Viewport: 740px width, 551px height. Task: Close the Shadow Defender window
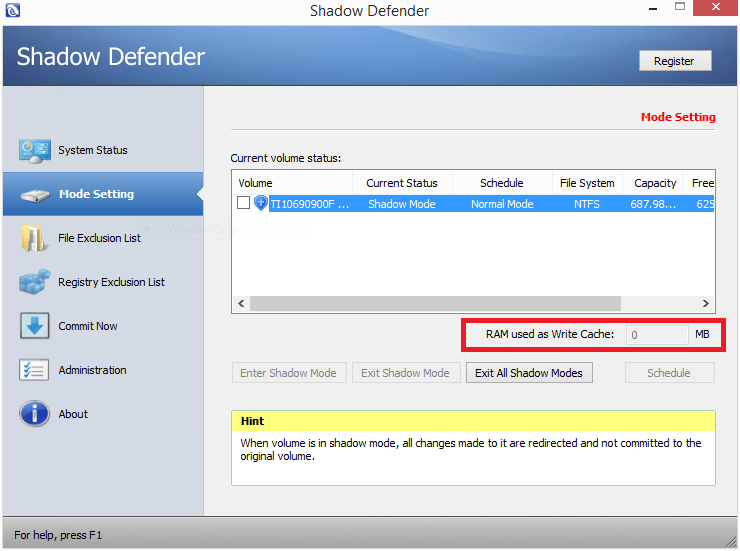pos(715,7)
